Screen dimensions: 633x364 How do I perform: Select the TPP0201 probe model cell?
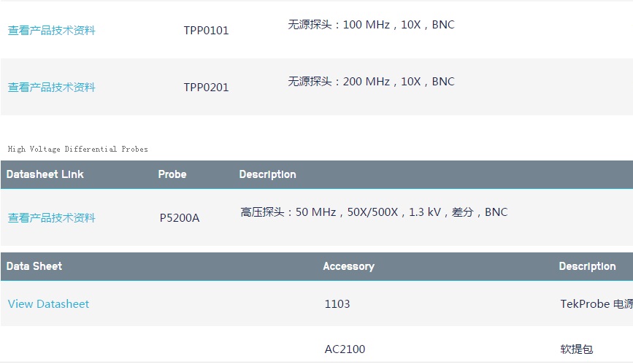click(207, 88)
